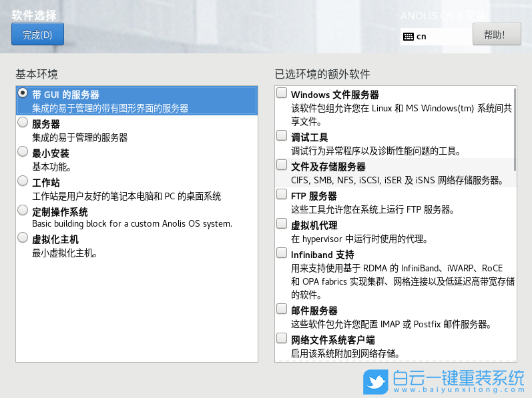Choose 虚拟化主机 as base environment
Screen dimensions: 532x398
(23, 238)
